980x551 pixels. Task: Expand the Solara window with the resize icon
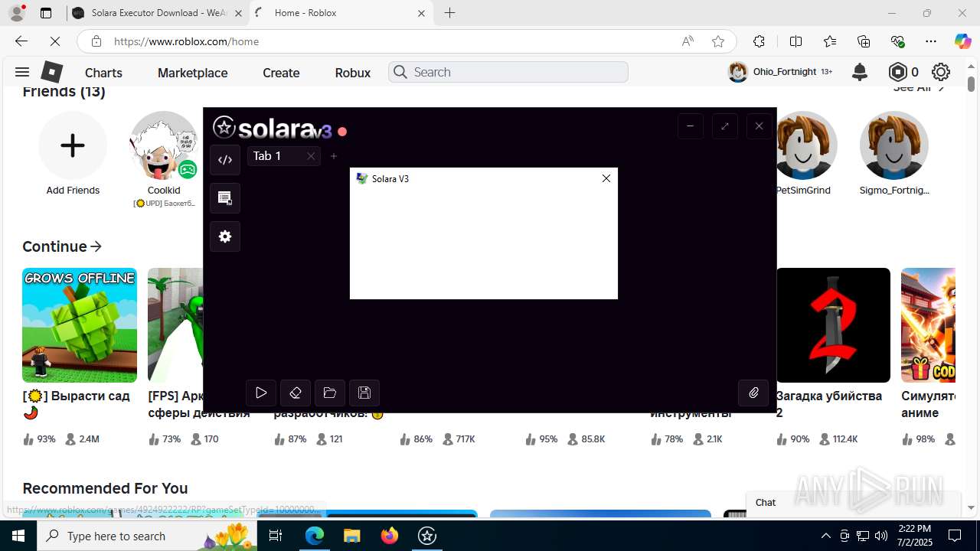pyautogui.click(x=724, y=126)
